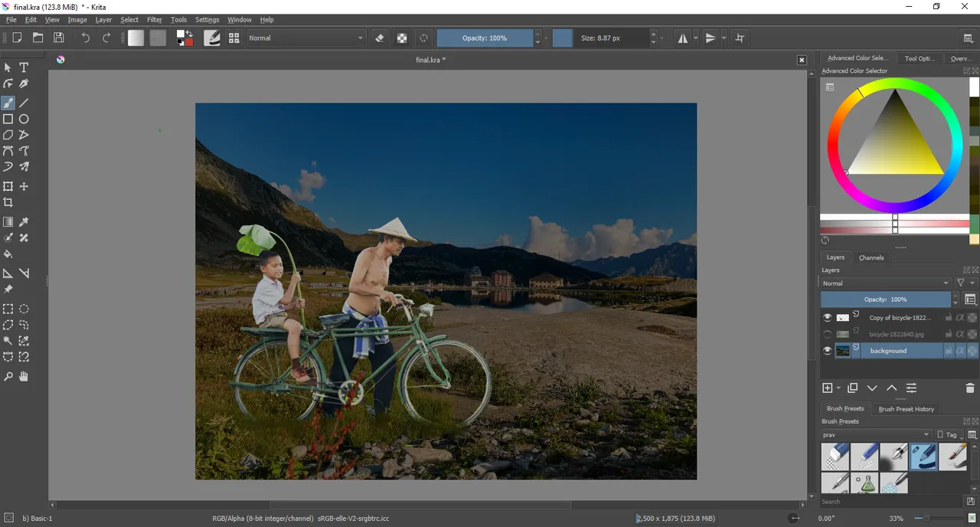The image size is (980, 527).
Task: Select the Zoom tool
Action: (x=8, y=376)
